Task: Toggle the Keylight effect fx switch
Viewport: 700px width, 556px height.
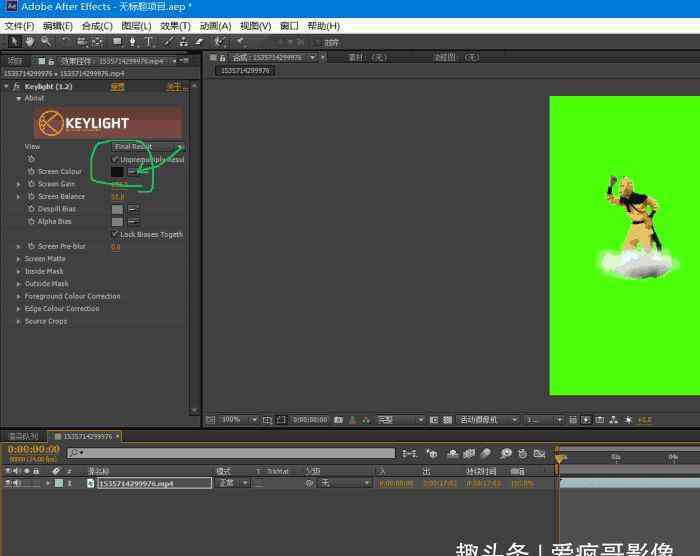Action: [17, 86]
